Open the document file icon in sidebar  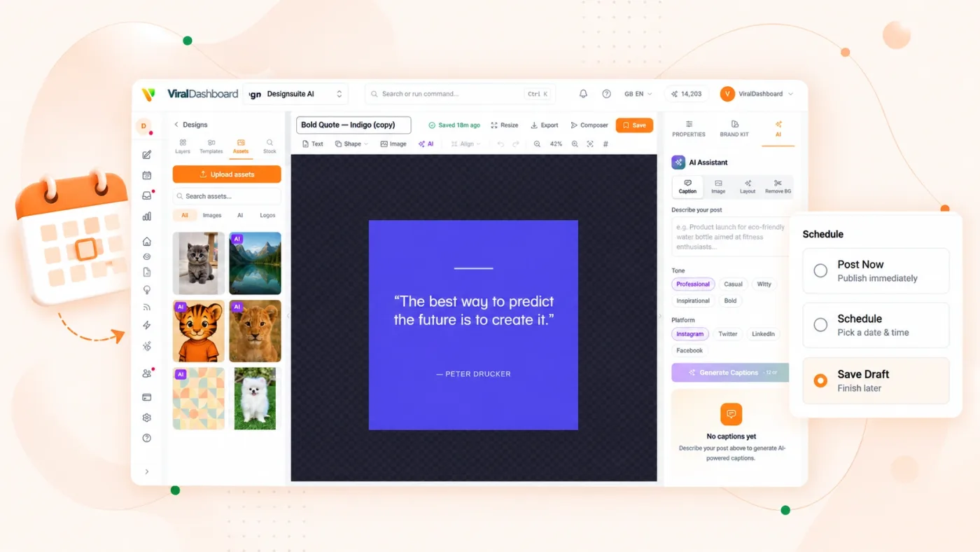[146, 272]
